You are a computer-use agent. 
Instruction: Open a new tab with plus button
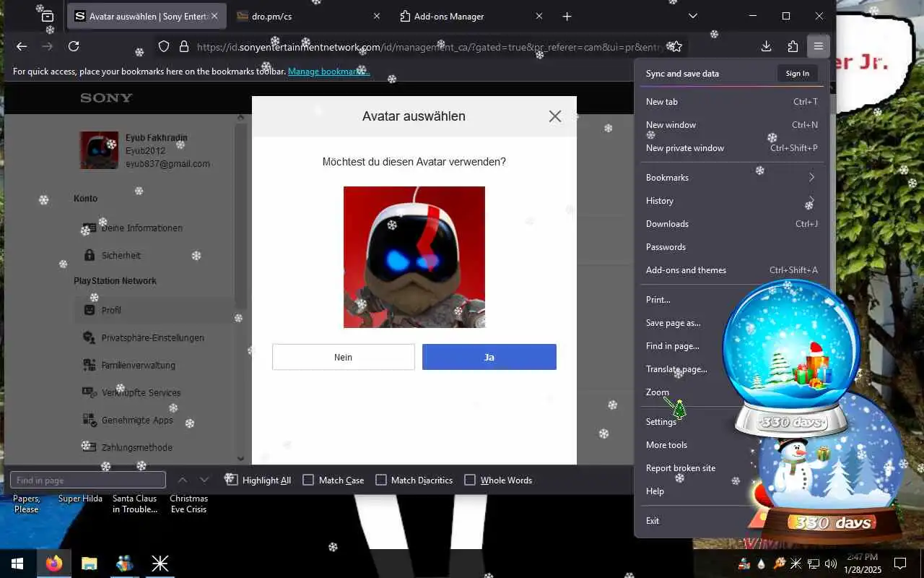click(x=567, y=16)
